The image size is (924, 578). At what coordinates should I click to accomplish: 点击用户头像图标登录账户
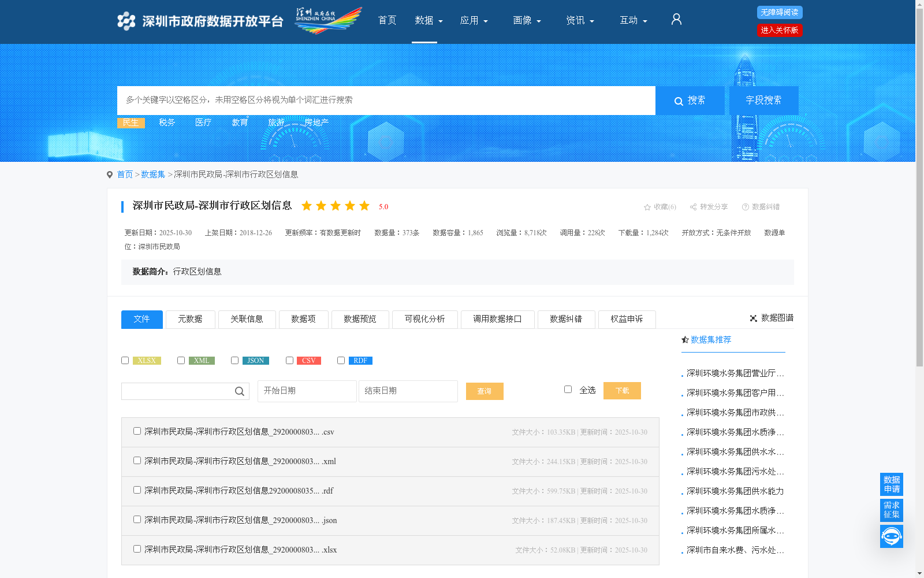click(x=676, y=19)
